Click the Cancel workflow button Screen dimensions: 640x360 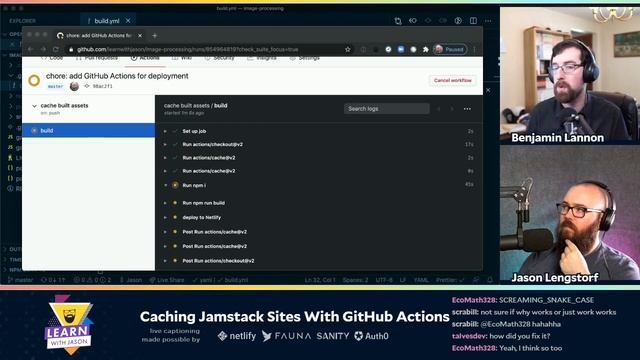click(452, 80)
